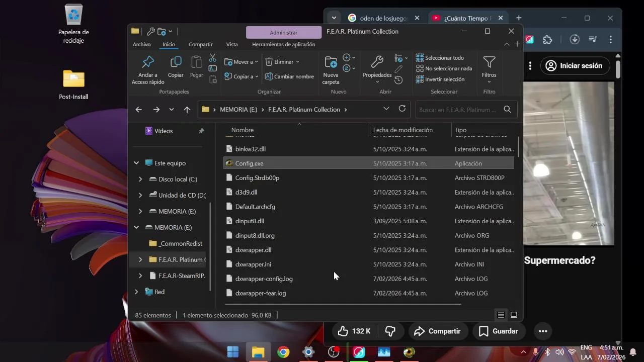Open Settings gear in taskbar

pyautogui.click(x=308, y=352)
